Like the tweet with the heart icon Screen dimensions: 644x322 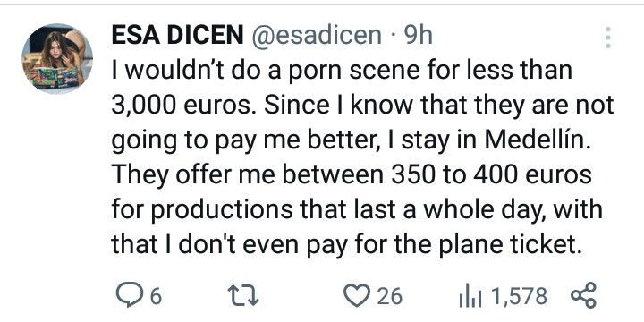[x=357, y=296]
